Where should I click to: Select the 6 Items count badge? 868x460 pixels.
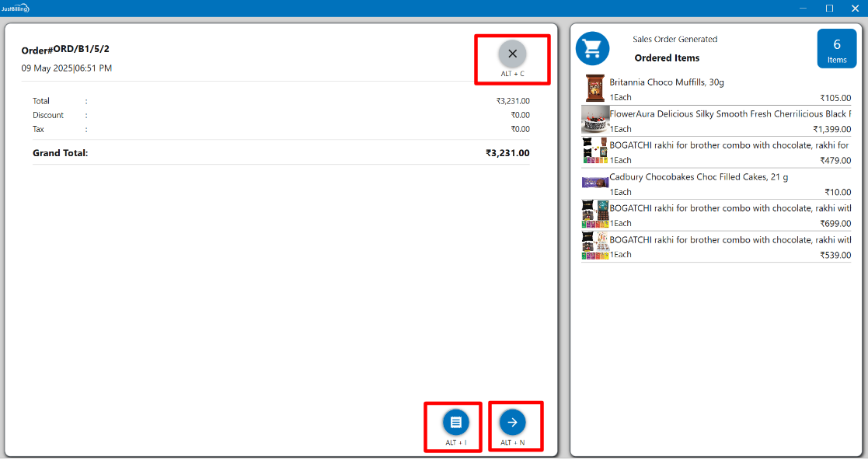[836, 49]
